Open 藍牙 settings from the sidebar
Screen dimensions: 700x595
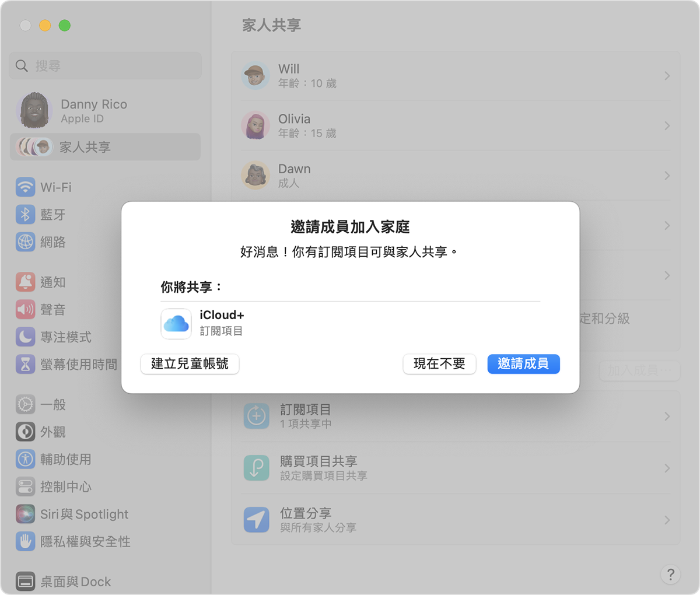tap(26, 214)
